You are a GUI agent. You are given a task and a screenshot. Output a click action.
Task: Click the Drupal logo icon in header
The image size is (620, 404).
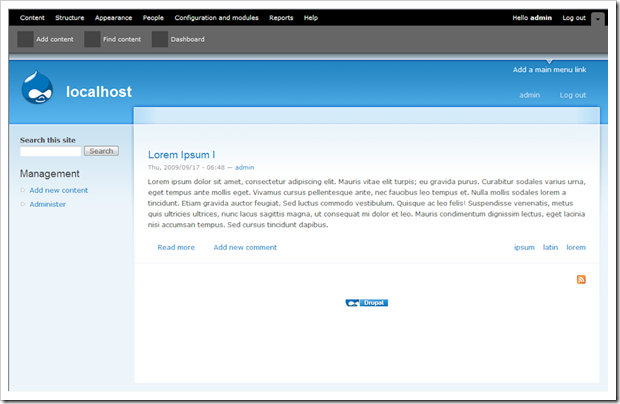[37, 89]
